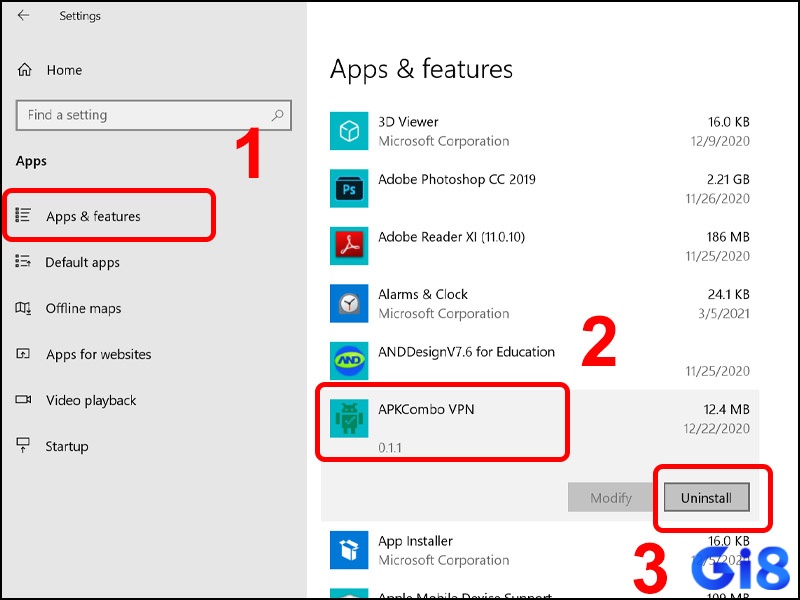Select Adobe Reader XI (11.0.10) entry
The image size is (800, 600).
click(x=452, y=237)
